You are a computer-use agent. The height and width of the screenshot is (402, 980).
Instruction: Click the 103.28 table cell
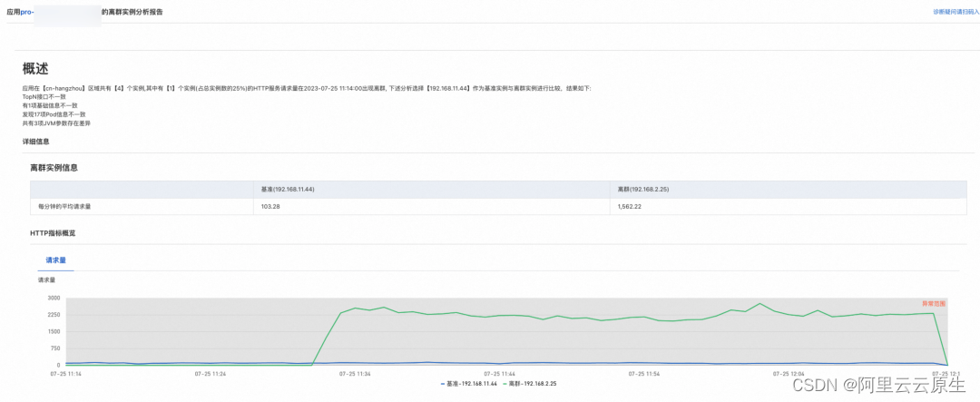pos(270,206)
